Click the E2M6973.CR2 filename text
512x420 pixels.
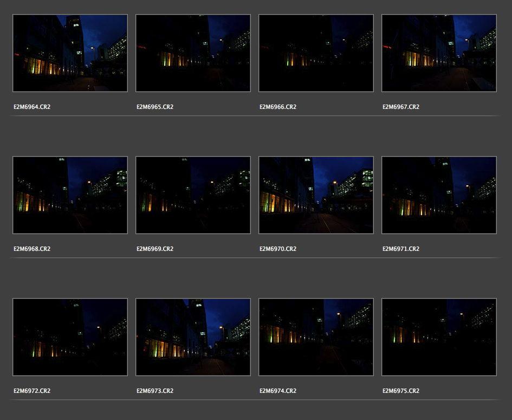(x=155, y=391)
